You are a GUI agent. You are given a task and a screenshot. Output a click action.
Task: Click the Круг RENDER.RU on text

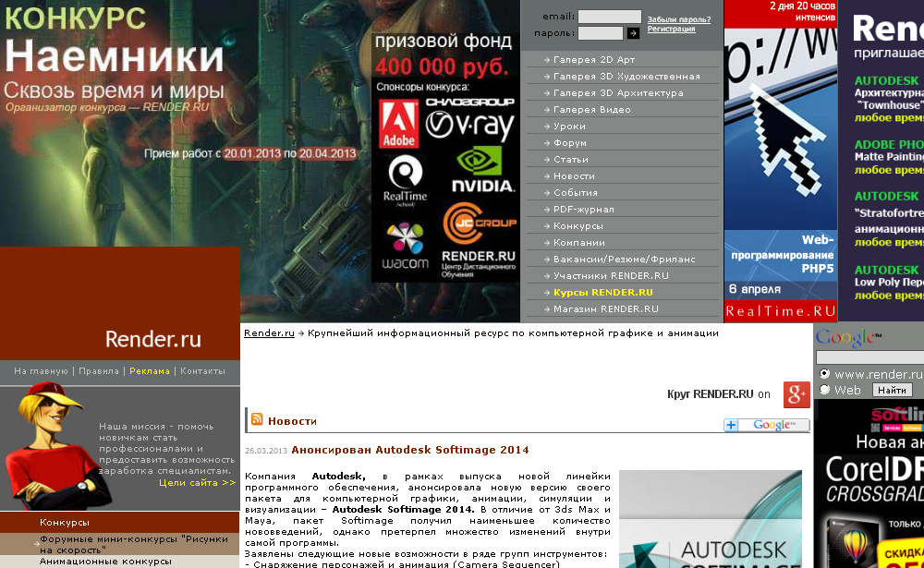pos(718,394)
